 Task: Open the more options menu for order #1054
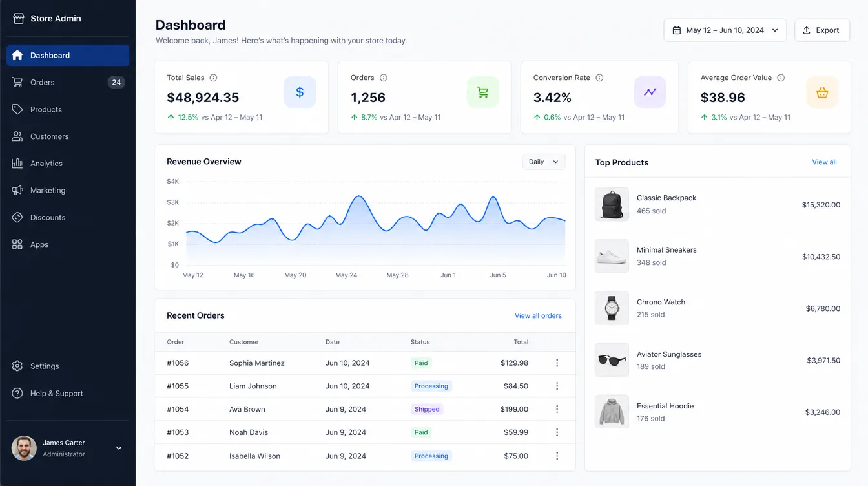point(557,409)
